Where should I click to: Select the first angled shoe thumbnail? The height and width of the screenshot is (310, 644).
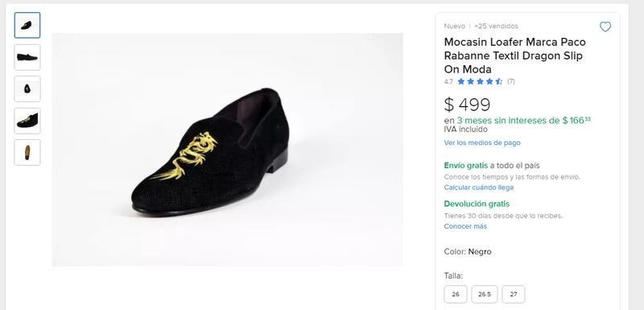pyautogui.click(x=27, y=25)
